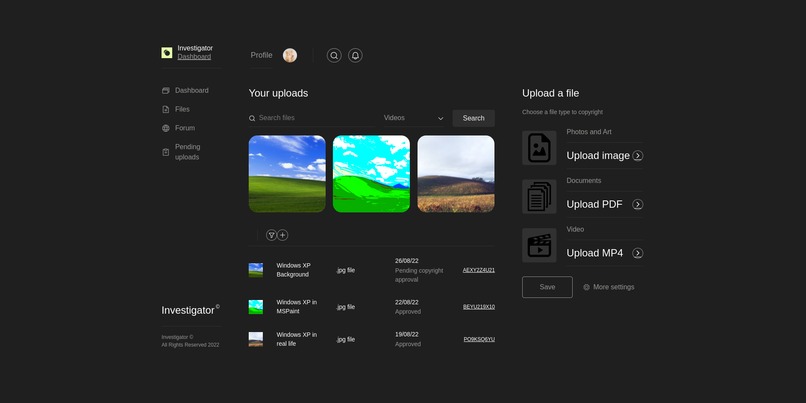Click the Upload image label
Image resolution: width=806 pixels, height=403 pixels.
click(598, 156)
